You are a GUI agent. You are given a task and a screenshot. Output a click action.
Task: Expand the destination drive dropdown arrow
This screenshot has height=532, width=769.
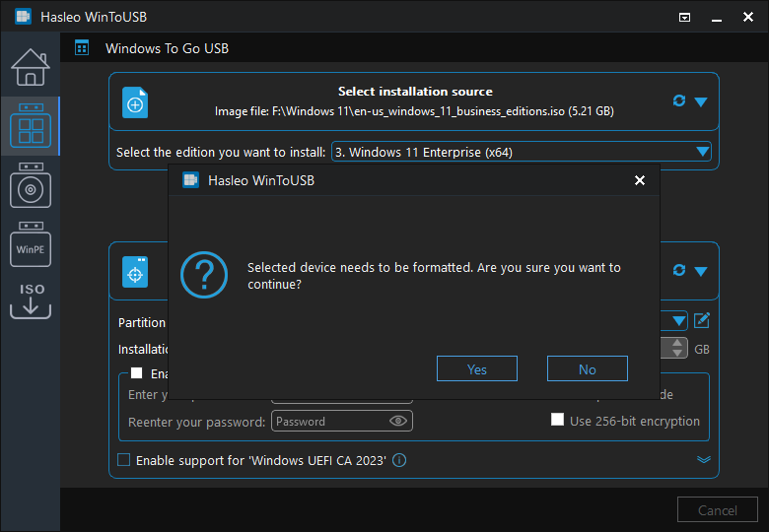[x=701, y=271]
